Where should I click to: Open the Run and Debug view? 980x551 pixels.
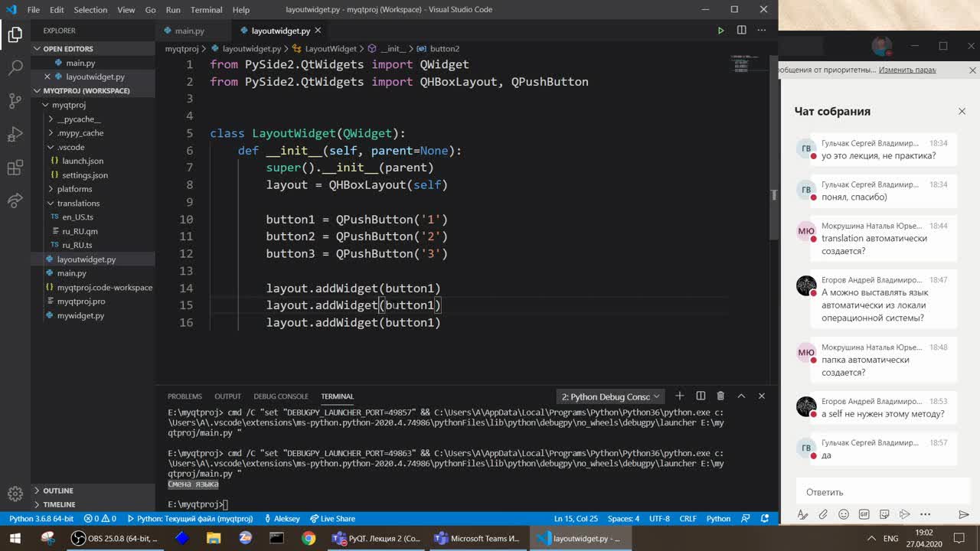coord(15,135)
